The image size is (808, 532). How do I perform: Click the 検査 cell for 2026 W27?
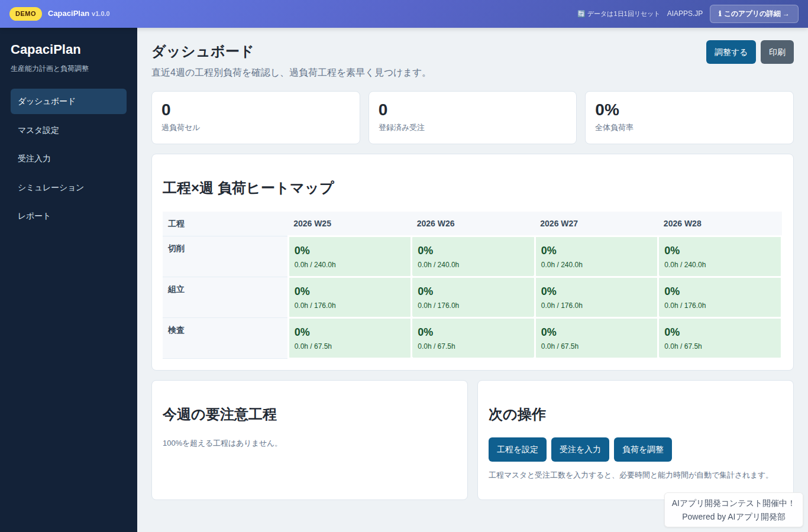(596, 338)
